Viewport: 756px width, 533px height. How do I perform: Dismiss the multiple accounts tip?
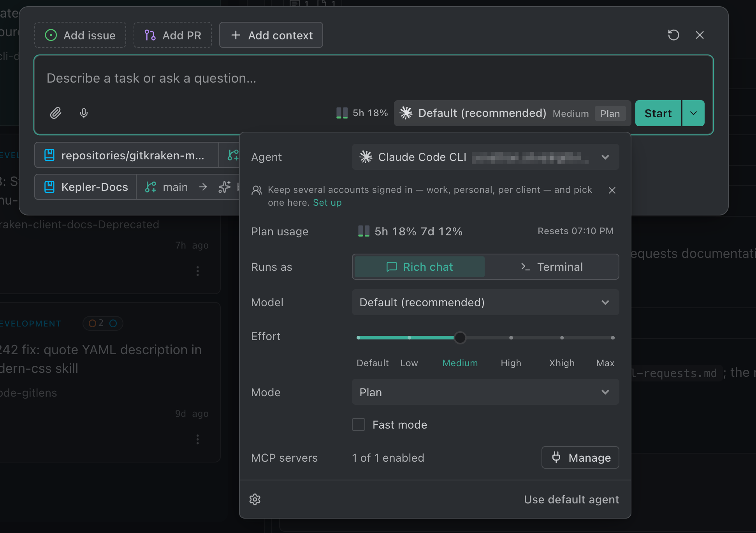point(612,190)
